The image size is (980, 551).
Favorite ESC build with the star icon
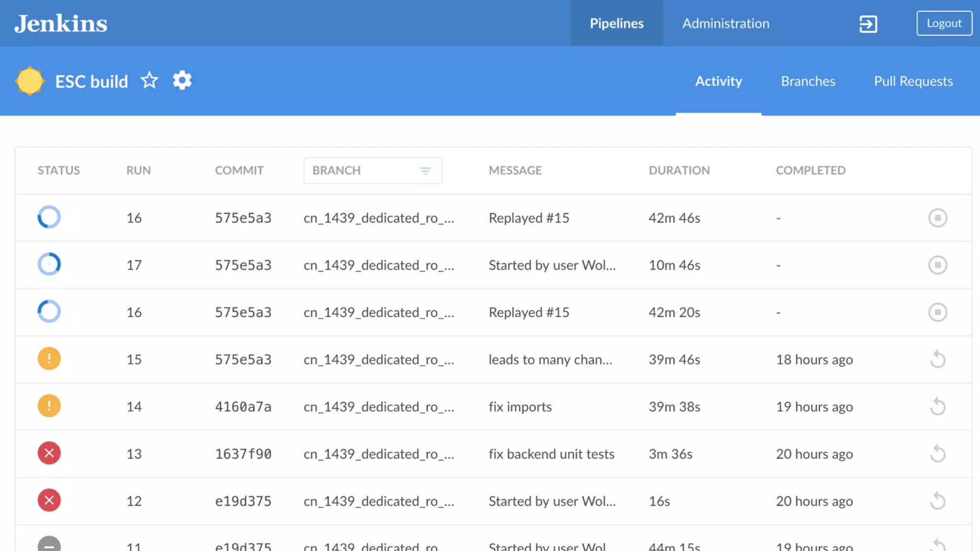(149, 80)
